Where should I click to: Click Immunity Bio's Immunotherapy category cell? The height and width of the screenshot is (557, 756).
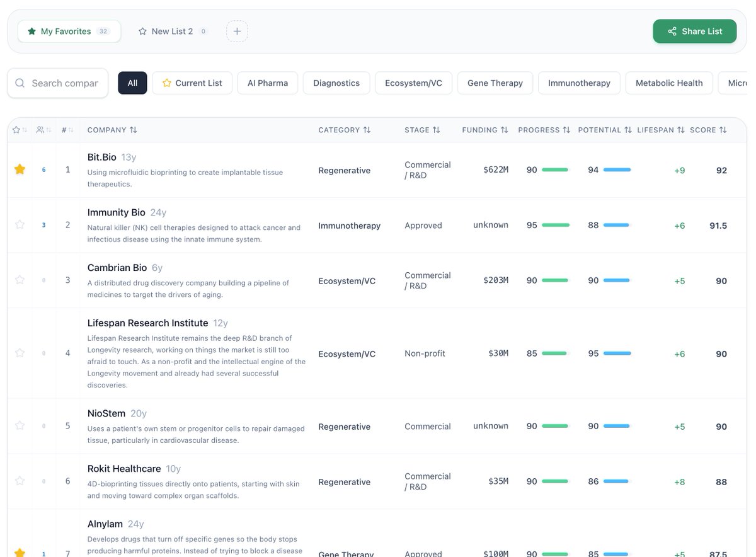point(349,226)
